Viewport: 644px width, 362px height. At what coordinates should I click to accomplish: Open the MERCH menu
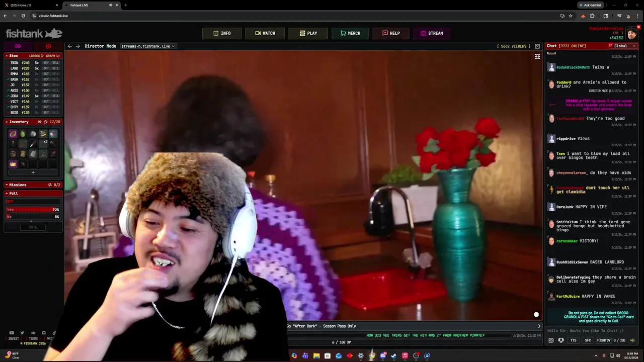coord(350,33)
